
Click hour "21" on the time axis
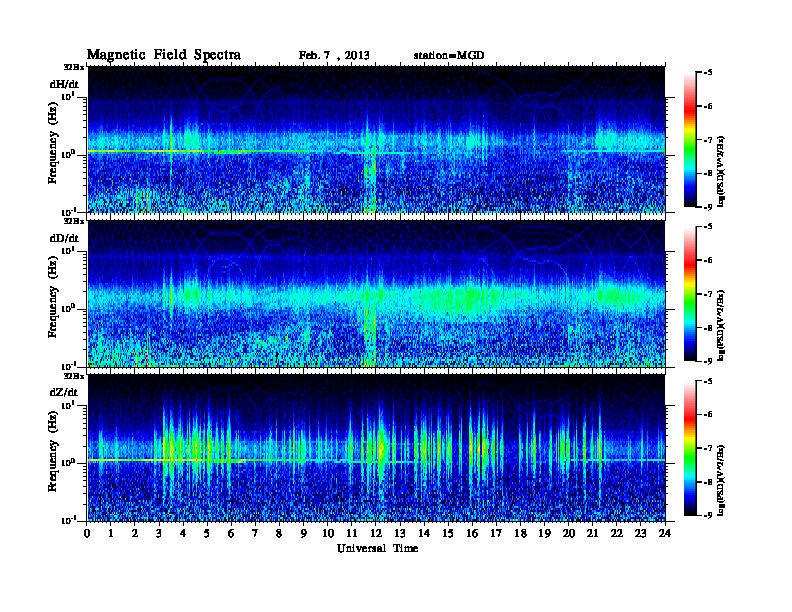point(592,534)
